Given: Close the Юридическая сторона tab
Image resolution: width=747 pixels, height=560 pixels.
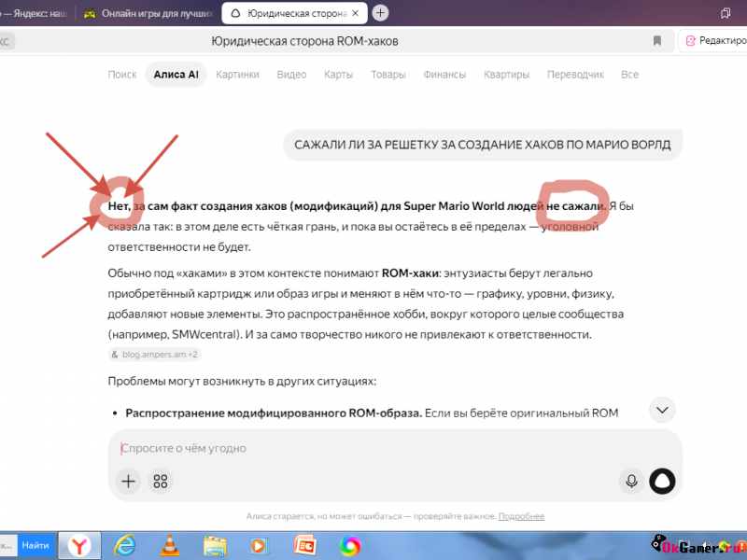Looking at the screenshot, I should click(355, 13).
